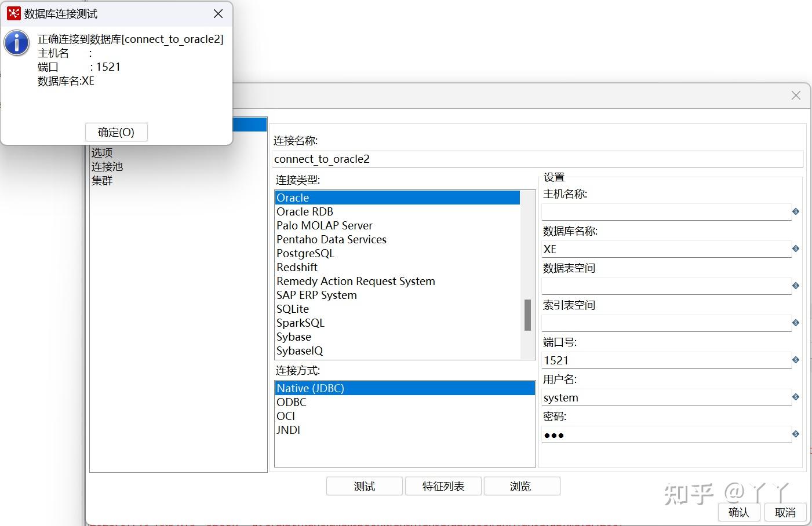Confirm the test dialog with 确定(O)
812x526 pixels.
[116, 132]
